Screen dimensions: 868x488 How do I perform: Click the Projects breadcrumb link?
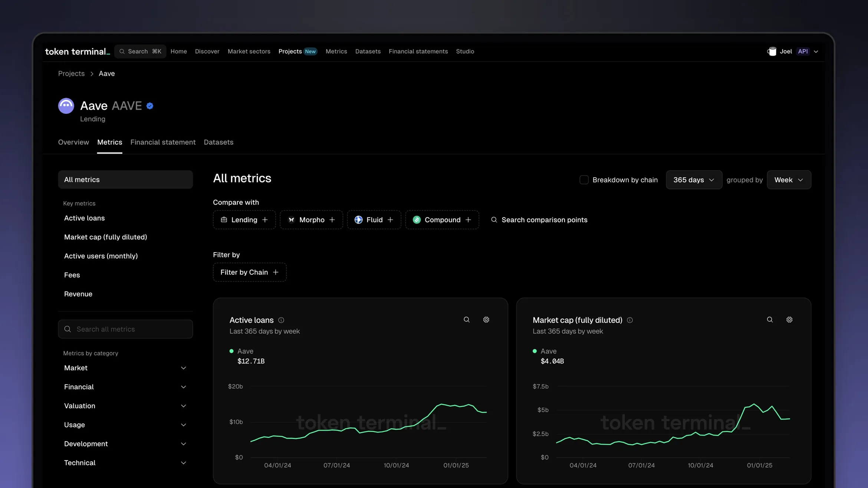click(x=71, y=74)
